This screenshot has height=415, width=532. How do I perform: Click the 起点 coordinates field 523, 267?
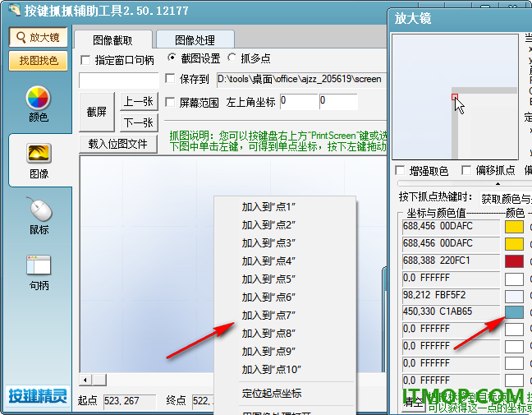pos(130,401)
